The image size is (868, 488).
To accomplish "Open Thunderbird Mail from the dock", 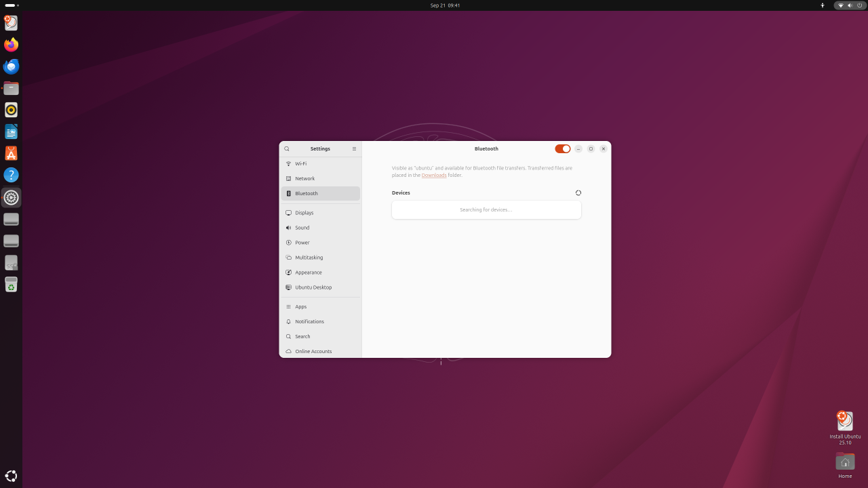I will (x=11, y=66).
